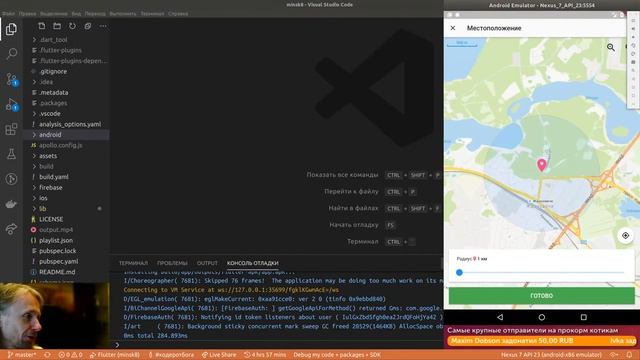Close the Местоположение screen with X
640x360 pixels.
[x=453, y=28]
